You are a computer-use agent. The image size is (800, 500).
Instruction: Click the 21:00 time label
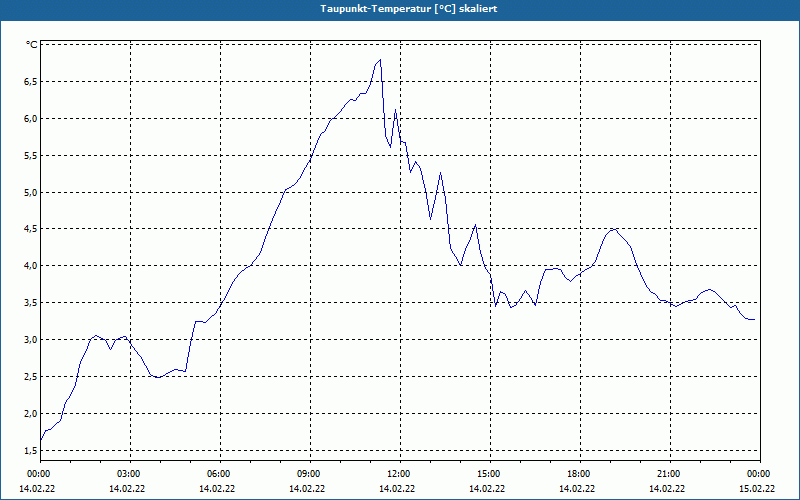click(668, 474)
